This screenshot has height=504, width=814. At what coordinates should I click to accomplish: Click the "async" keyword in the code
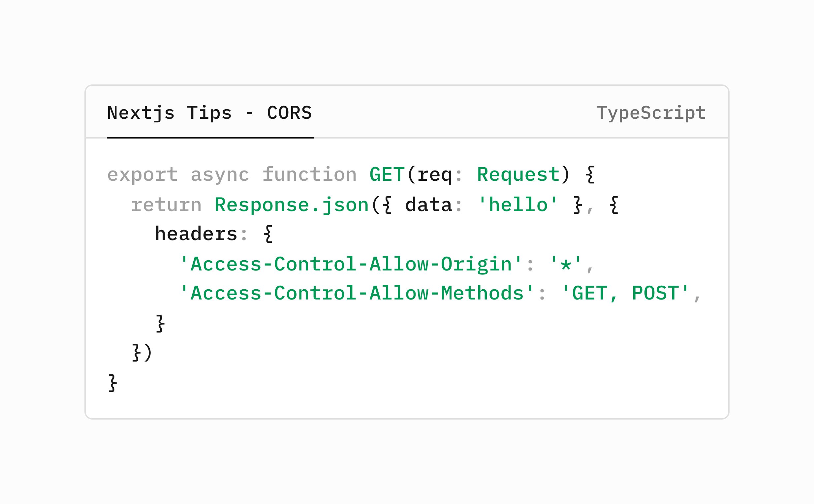point(220,174)
